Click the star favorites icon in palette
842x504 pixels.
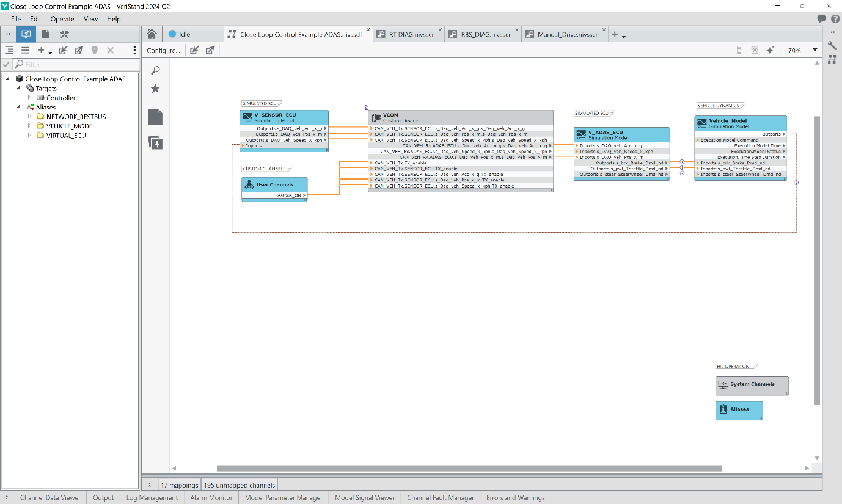156,89
